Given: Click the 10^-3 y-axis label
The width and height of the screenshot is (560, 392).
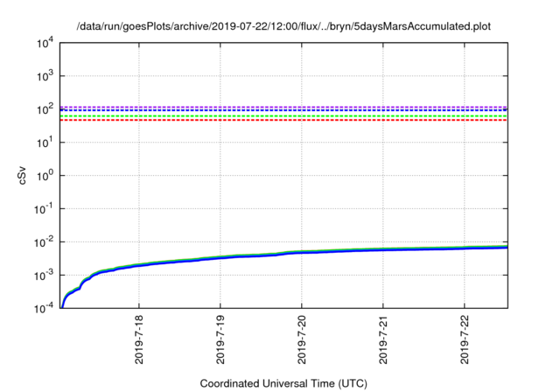Looking at the screenshot, I should coord(44,275).
